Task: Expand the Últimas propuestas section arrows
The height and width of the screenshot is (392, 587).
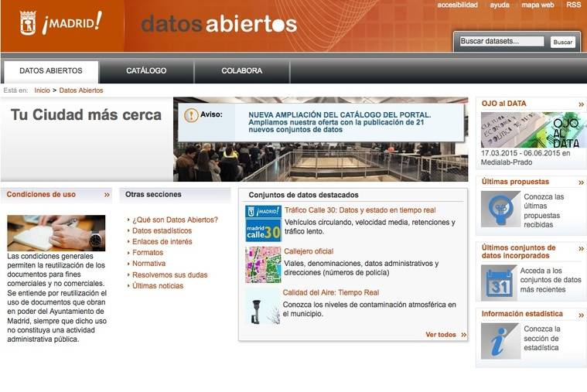Action: click(x=581, y=182)
